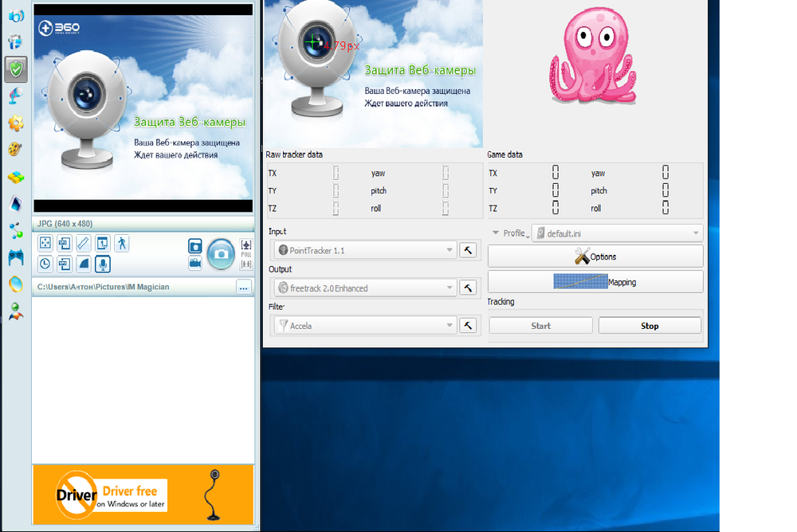Click the golden mirror sidebar icon

tap(16, 284)
